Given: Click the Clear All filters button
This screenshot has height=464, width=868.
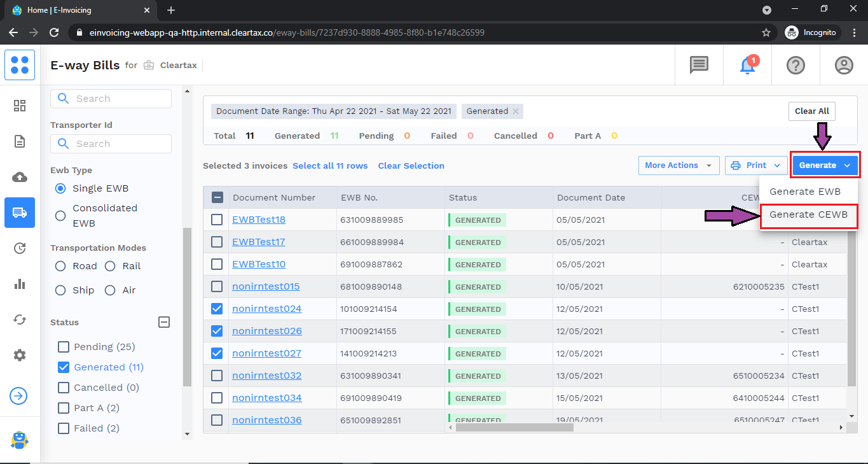Looking at the screenshot, I should 811,111.
